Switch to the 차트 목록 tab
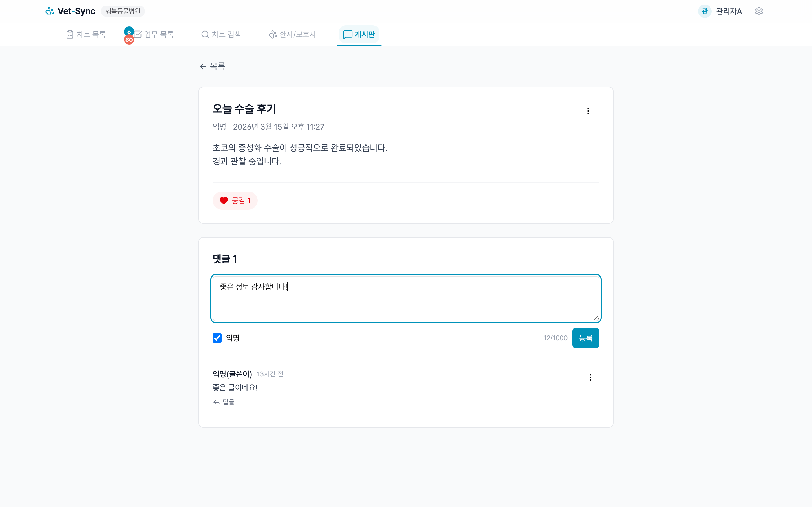 [x=86, y=34]
